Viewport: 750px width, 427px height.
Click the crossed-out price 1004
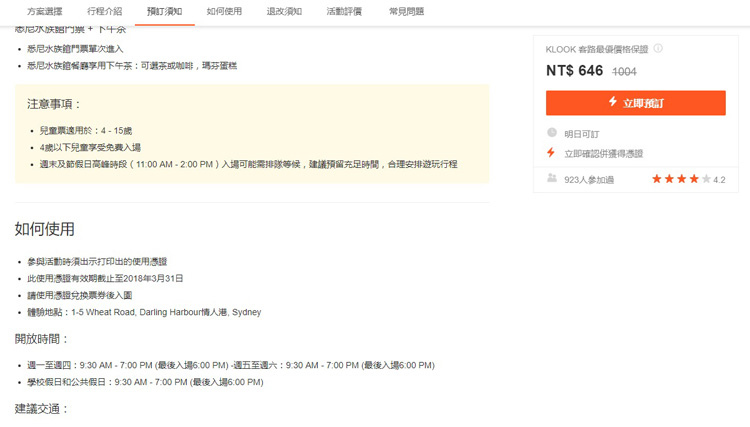[x=624, y=72]
